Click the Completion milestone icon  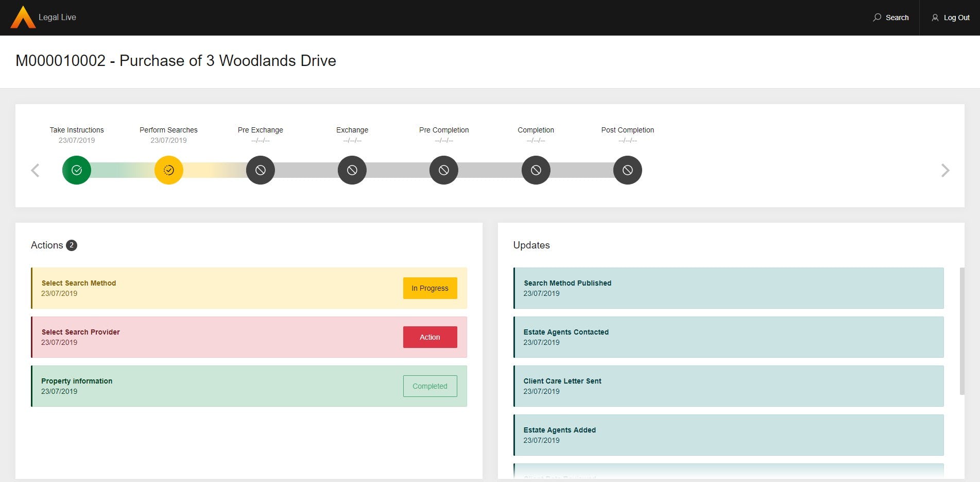pos(536,170)
